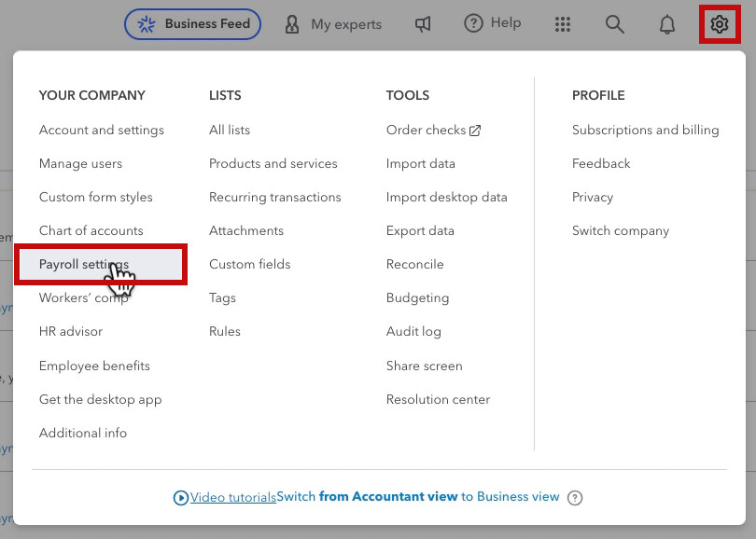Open notifications bell icon
756x539 pixels.
click(666, 24)
